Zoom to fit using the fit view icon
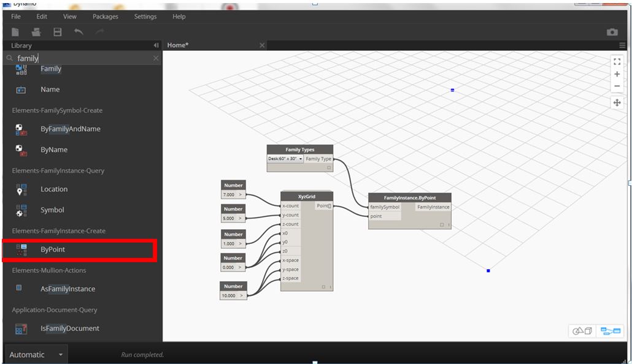Viewport: 632px width, 364px height. point(616,61)
